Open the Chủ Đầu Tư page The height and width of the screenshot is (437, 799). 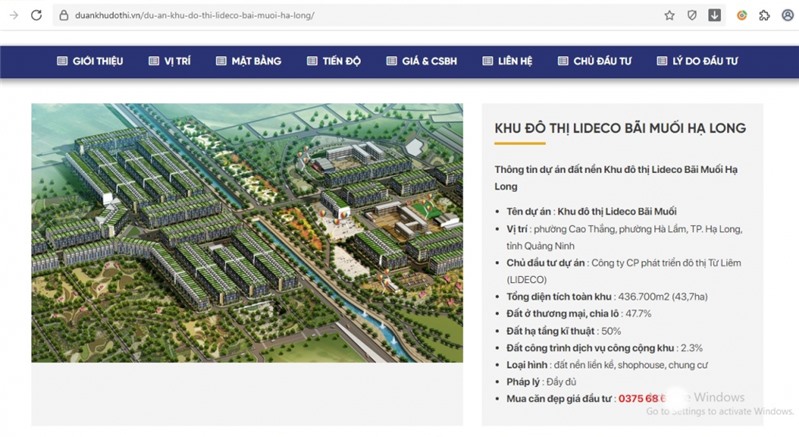[594, 61]
